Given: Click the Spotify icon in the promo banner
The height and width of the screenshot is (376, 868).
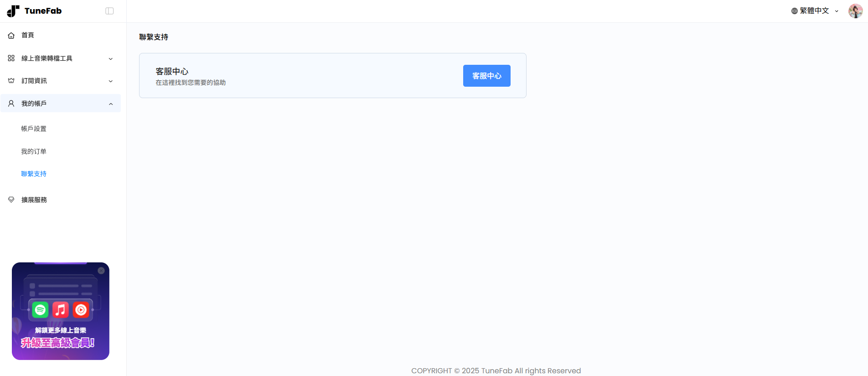Looking at the screenshot, I should click(x=40, y=310).
